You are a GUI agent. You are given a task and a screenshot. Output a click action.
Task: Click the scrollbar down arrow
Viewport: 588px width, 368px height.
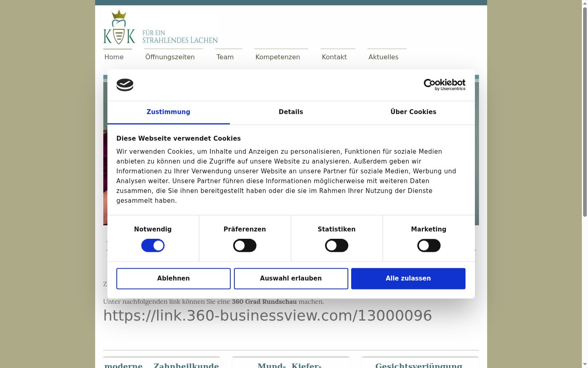(585, 364)
